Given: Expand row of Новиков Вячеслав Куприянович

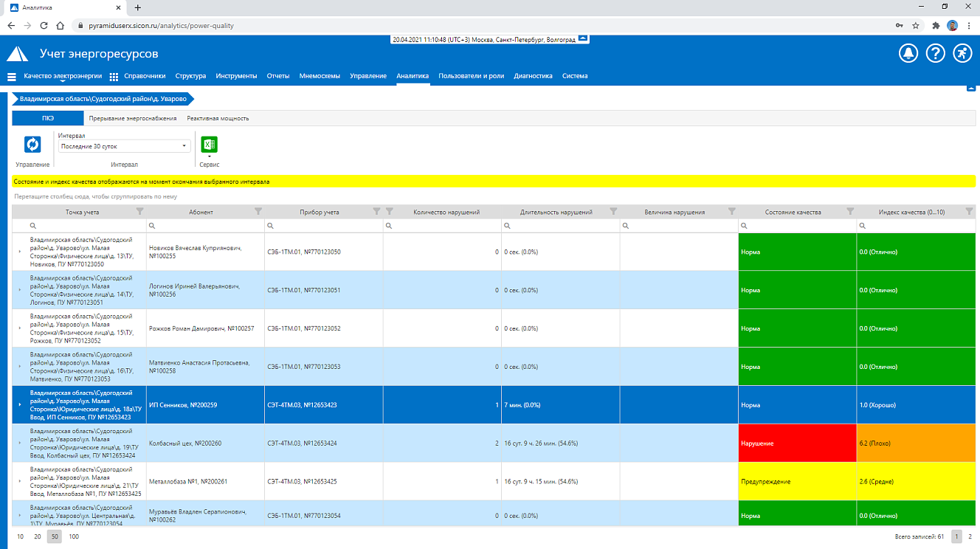Looking at the screenshot, I should [20, 252].
